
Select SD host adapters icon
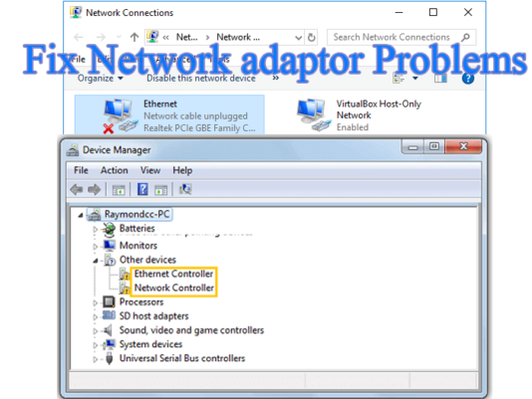click(x=109, y=315)
